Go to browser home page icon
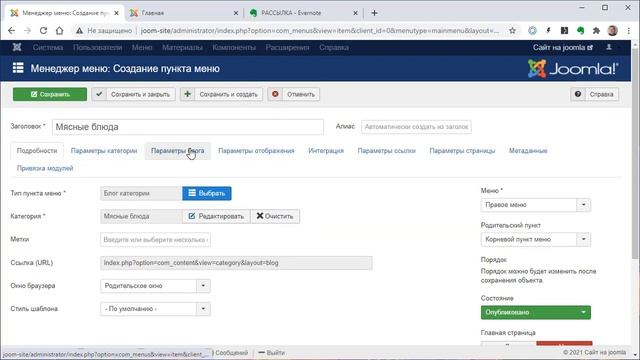The height and width of the screenshot is (360, 640). coord(60,31)
